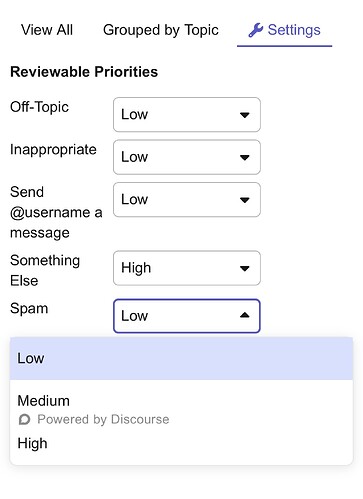Click the Reviewable Priorities heading
363x499 pixels.
click(x=84, y=72)
